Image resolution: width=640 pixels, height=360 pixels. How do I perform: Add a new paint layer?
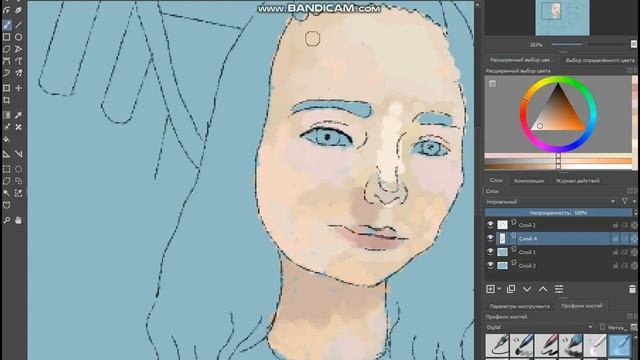pos(490,289)
